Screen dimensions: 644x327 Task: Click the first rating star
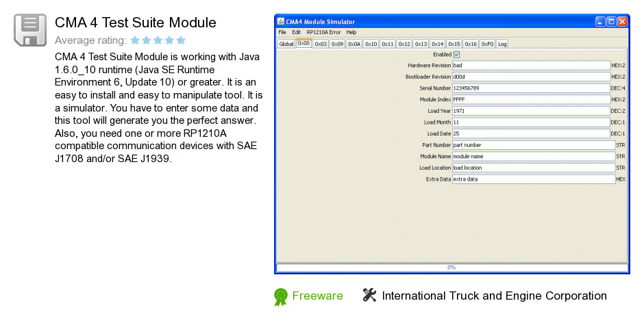[x=135, y=40]
